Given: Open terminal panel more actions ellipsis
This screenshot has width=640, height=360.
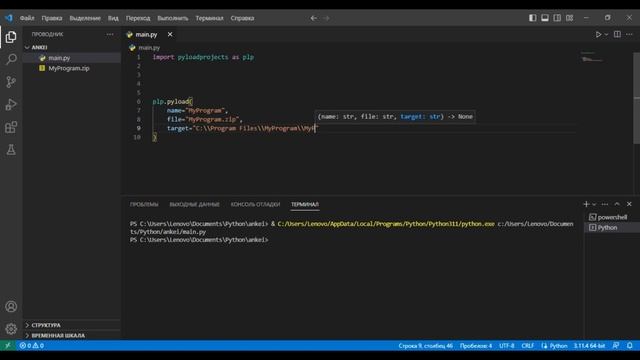Looking at the screenshot, I should click(x=604, y=204).
